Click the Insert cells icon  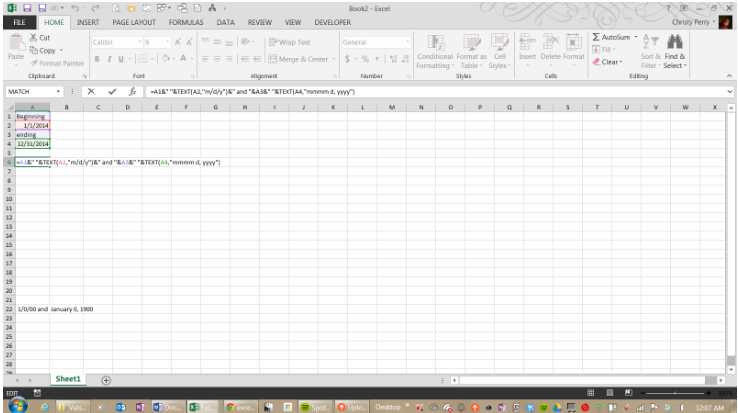tap(527, 42)
